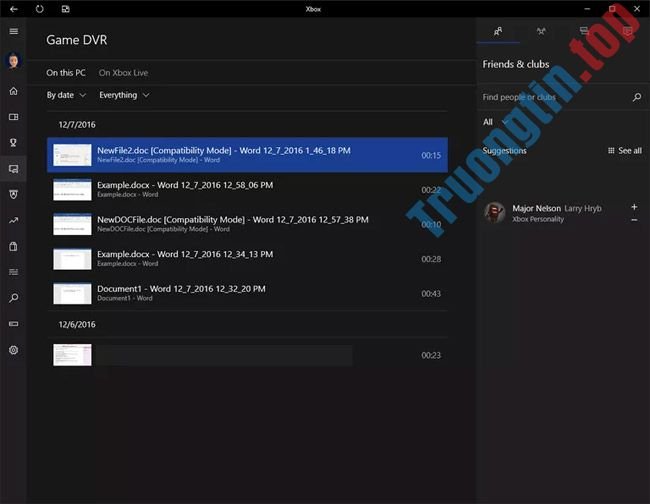Open Achievements trophy in sidebar
This screenshot has width=650, height=504.
(x=14, y=143)
